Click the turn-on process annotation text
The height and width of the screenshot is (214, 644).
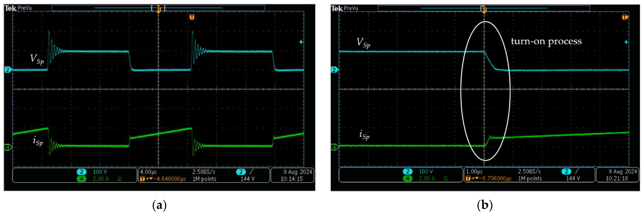(546, 41)
